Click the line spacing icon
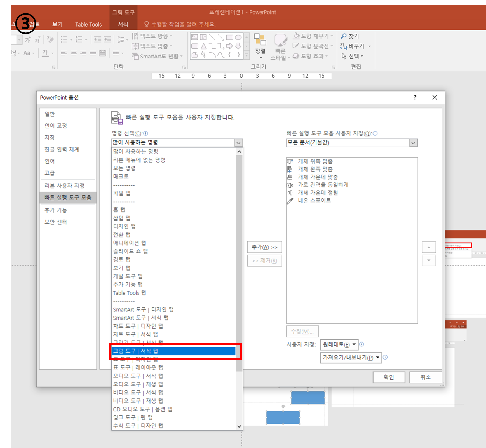The height and width of the screenshot is (448, 486). click(121, 39)
